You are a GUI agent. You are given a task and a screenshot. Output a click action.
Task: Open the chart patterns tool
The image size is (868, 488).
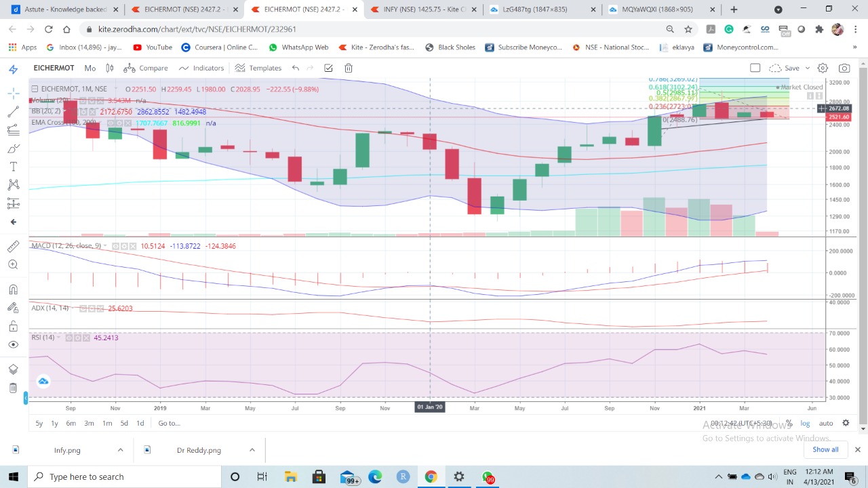13,184
